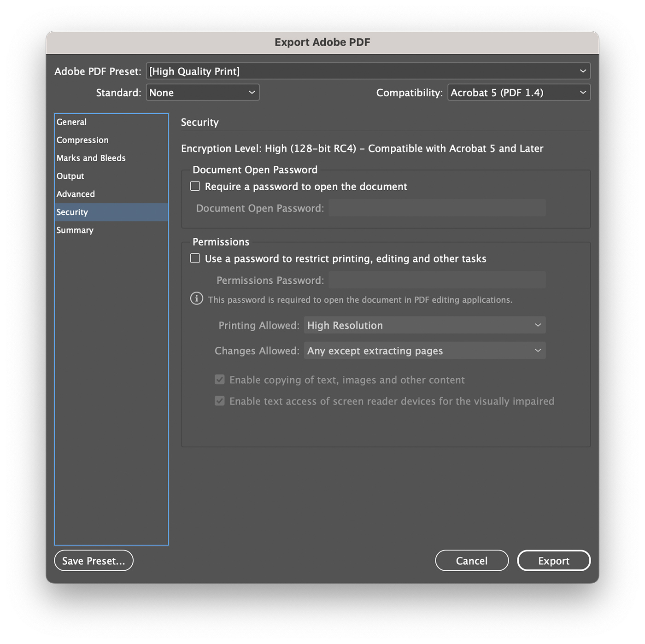This screenshot has height=644, width=645.
Task: Check Use a password to restrict printing
Action: pos(195,258)
